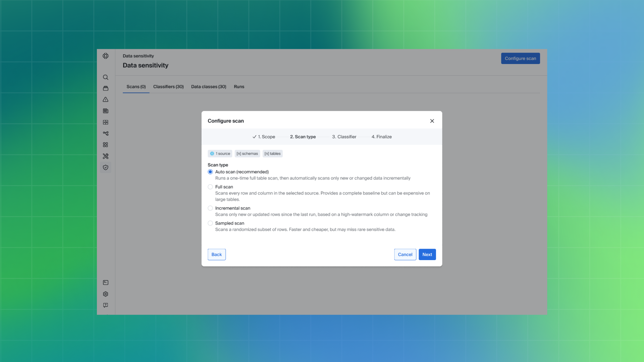This screenshot has height=362, width=644.
Task: Select the Full scan radio option
Action: tap(210, 187)
